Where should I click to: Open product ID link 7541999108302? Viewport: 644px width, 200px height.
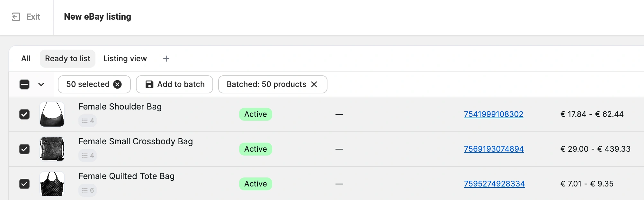tap(494, 114)
